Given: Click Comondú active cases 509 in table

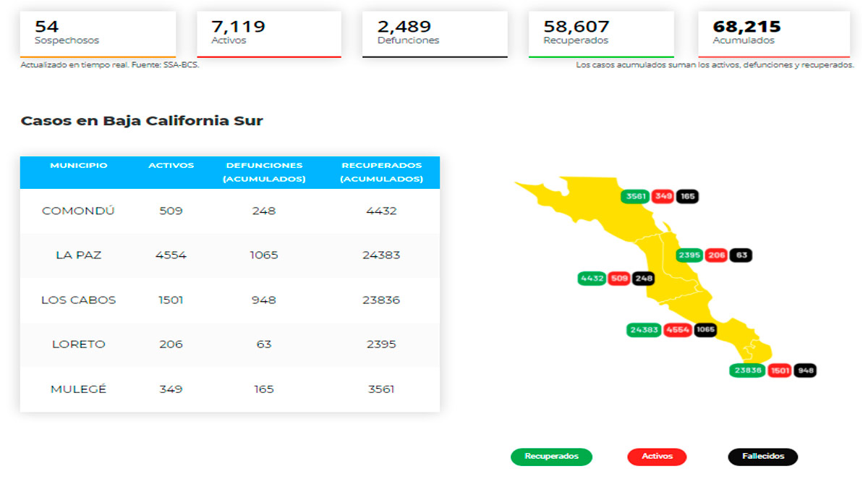Looking at the screenshot, I should (x=171, y=211).
